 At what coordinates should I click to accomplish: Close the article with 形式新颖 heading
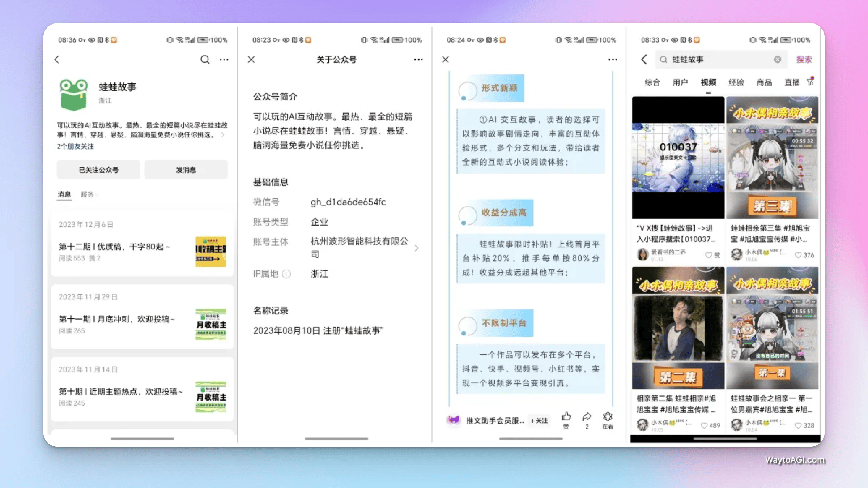coord(446,59)
